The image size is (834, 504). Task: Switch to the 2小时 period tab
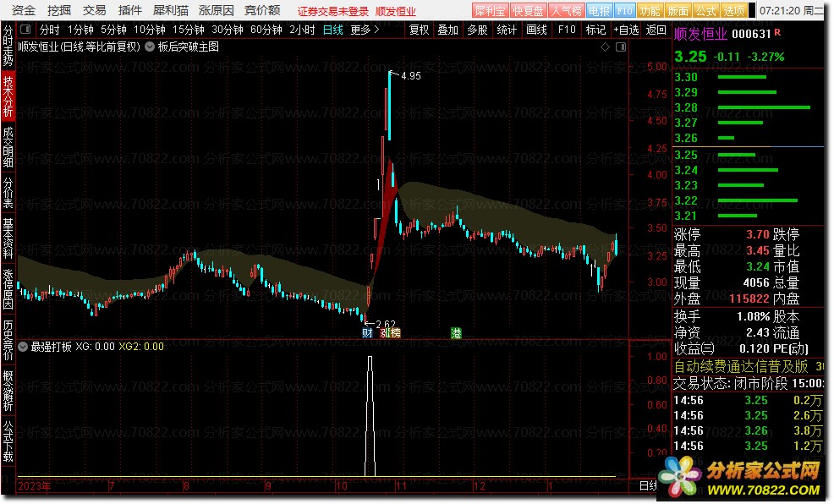point(302,30)
